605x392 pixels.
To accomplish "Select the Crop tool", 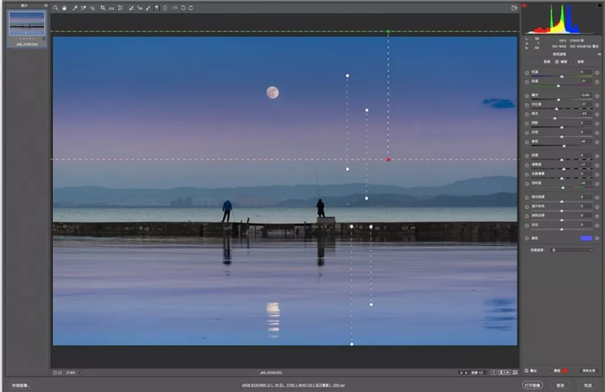I will tap(103, 8).
